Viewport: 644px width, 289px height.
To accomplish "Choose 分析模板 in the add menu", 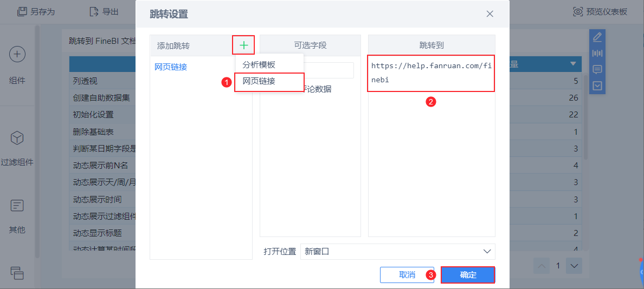I will (x=259, y=65).
